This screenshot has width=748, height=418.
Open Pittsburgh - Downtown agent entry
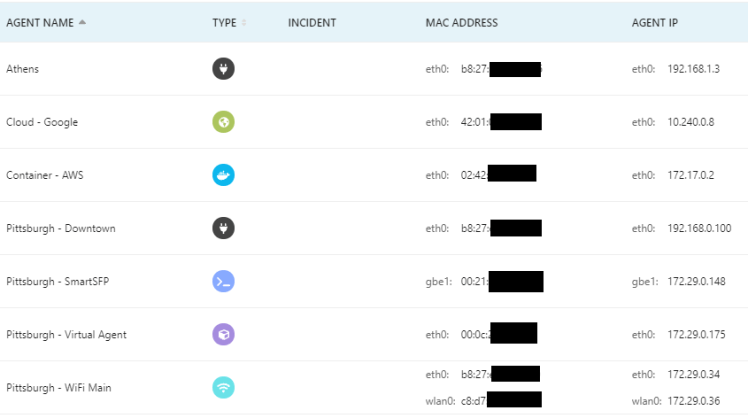tap(60, 228)
